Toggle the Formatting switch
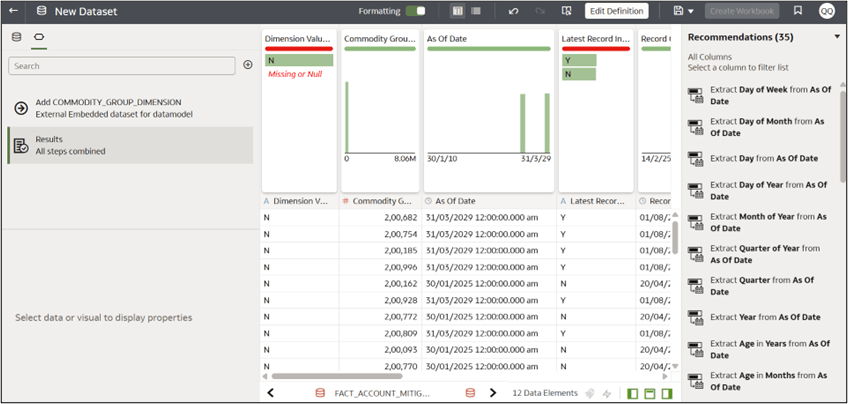Image resolution: width=848 pixels, height=404 pixels. click(x=415, y=11)
